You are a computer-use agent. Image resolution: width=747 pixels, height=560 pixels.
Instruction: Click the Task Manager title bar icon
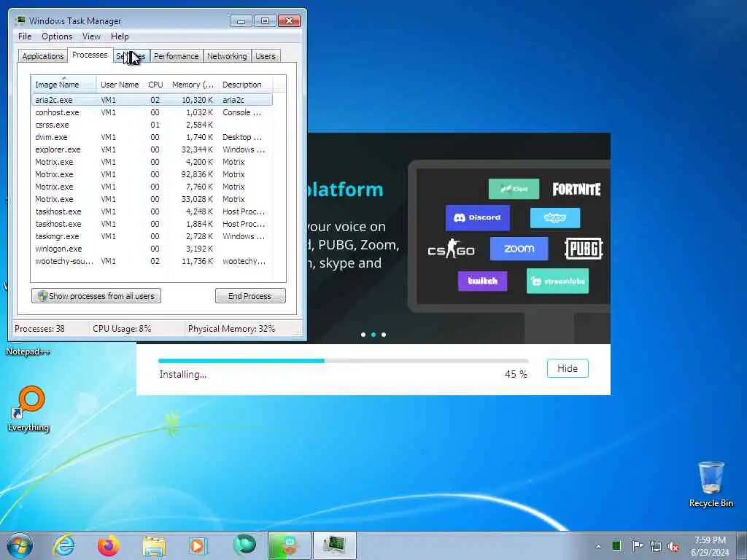point(20,20)
